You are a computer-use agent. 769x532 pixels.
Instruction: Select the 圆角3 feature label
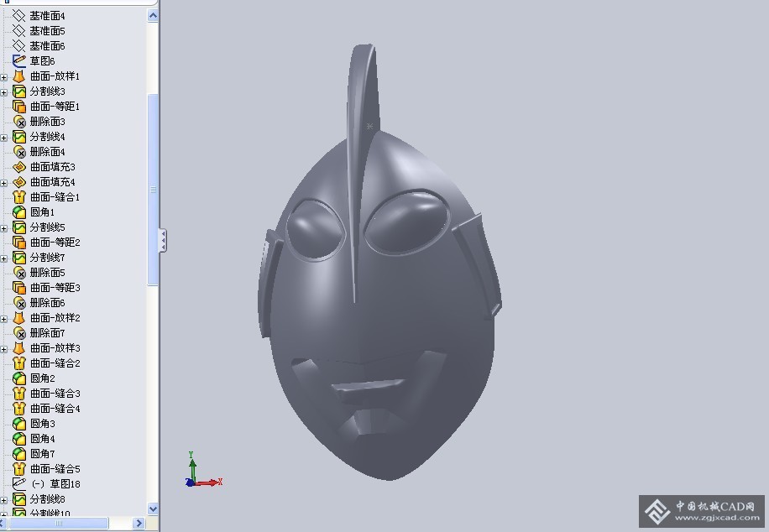[42, 424]
